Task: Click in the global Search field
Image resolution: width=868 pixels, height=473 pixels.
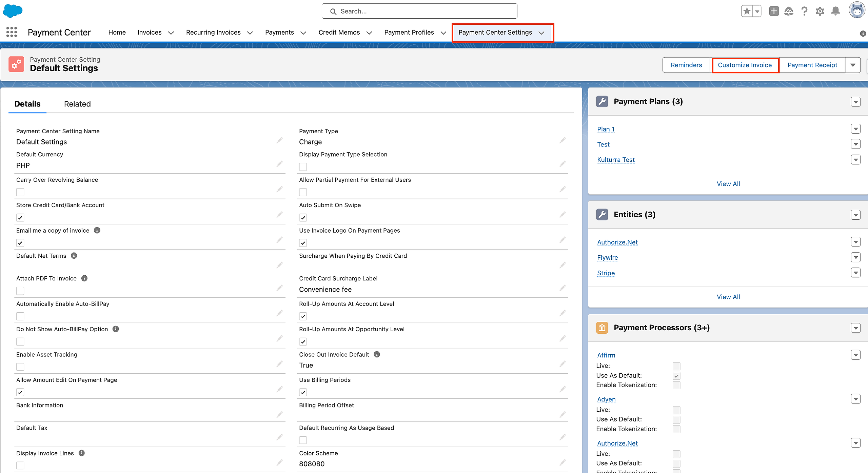Action: coord(419,11)
